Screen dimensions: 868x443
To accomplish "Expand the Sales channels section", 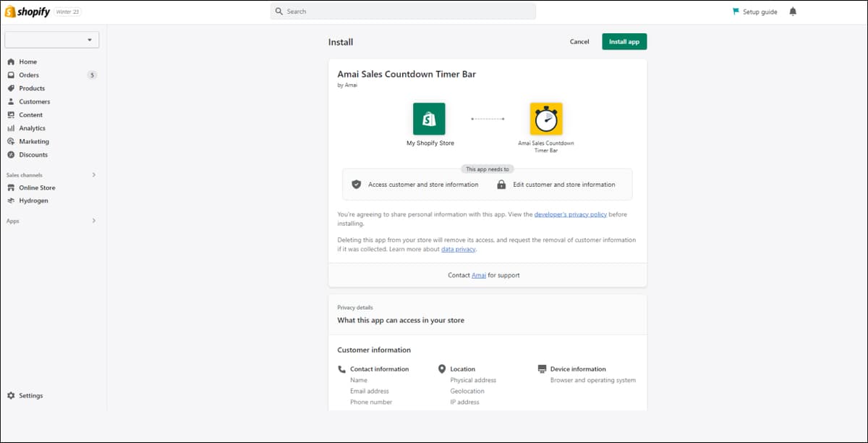I will click(x=93, y=175).
